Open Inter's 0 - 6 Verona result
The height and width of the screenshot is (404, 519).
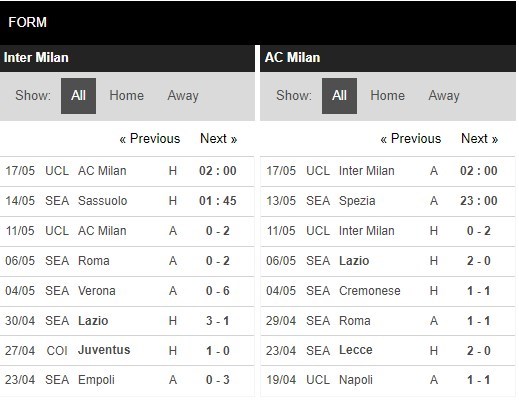pyautogui.click(x=127, y=291)
